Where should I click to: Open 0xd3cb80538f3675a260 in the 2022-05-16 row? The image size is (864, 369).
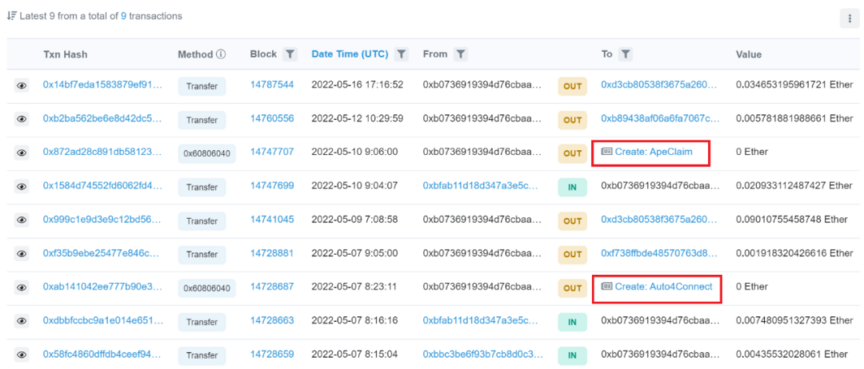tap(660, 85)
